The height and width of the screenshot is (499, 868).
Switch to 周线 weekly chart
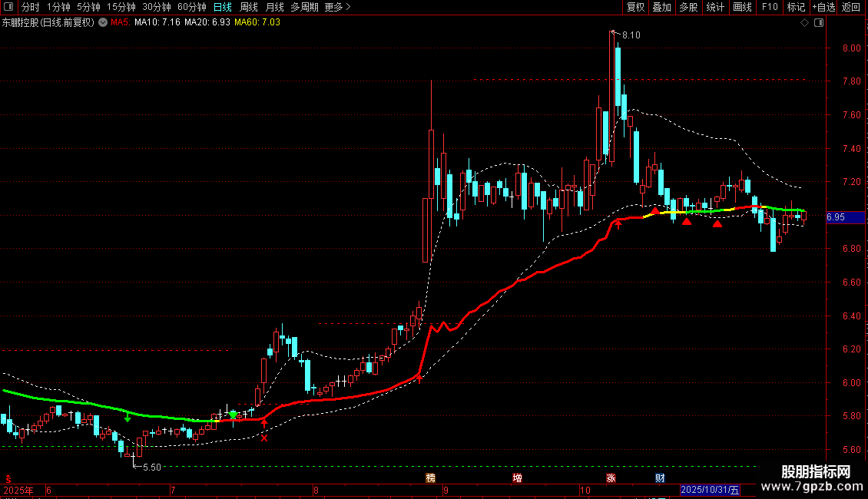click(x=249, y=7)
